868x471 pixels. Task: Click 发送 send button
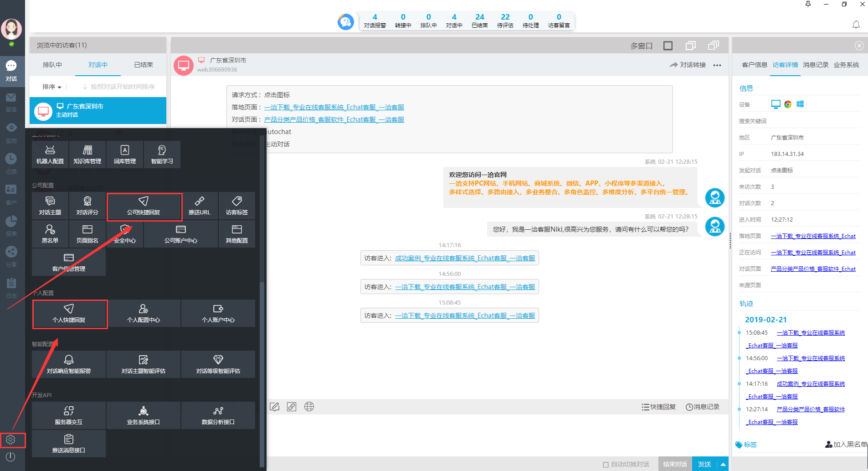tap(704, 464)
